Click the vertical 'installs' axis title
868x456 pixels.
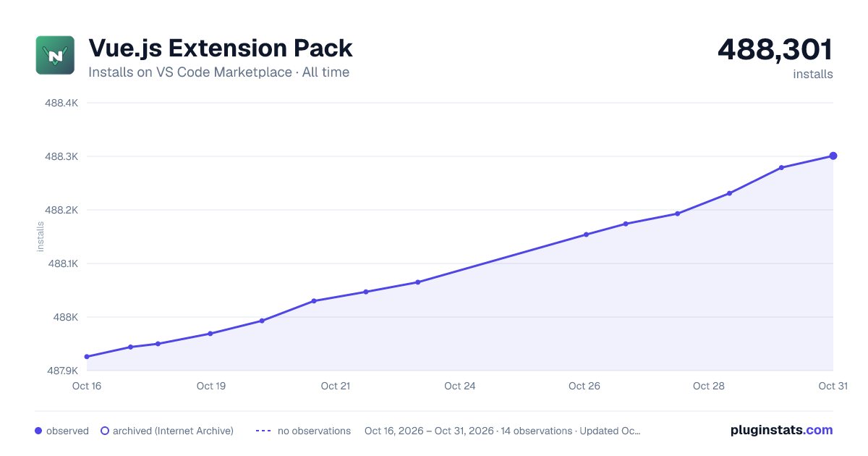coord(41,237)
